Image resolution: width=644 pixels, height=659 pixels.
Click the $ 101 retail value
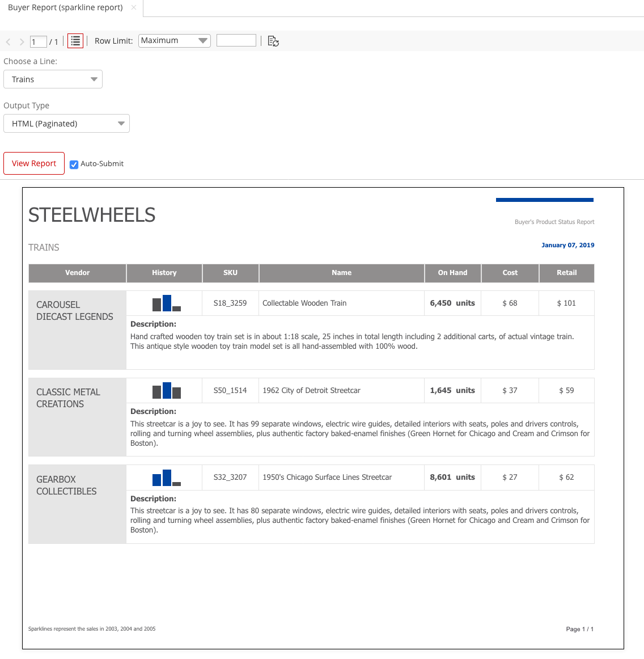[x=566, y=303]
